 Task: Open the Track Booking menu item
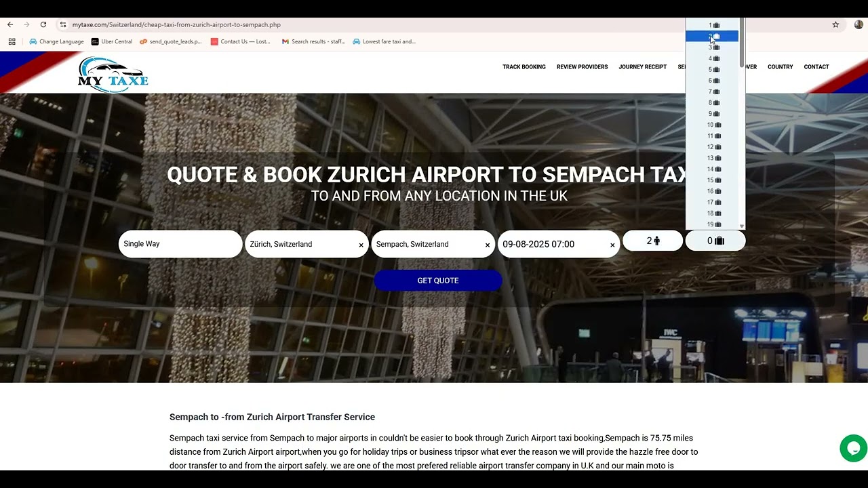524,67
